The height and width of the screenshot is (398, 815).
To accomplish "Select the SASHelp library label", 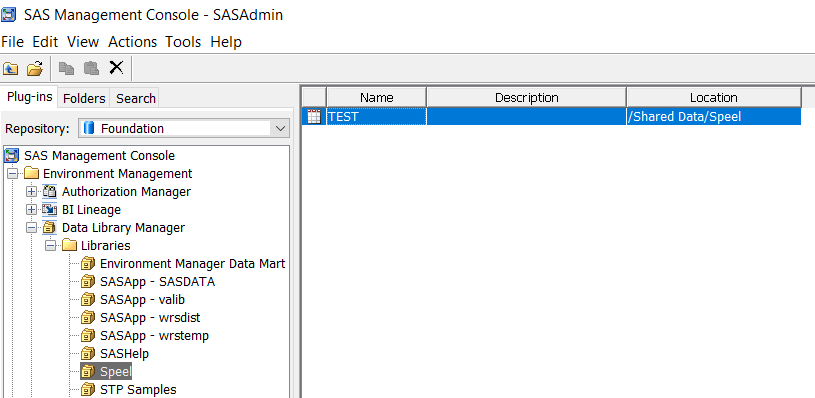I will point(124,354).
